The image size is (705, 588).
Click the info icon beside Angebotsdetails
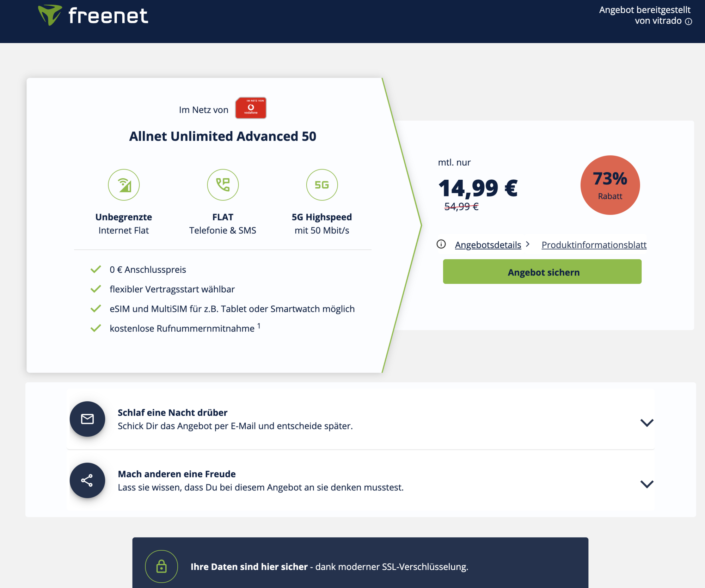click(441, 244)
